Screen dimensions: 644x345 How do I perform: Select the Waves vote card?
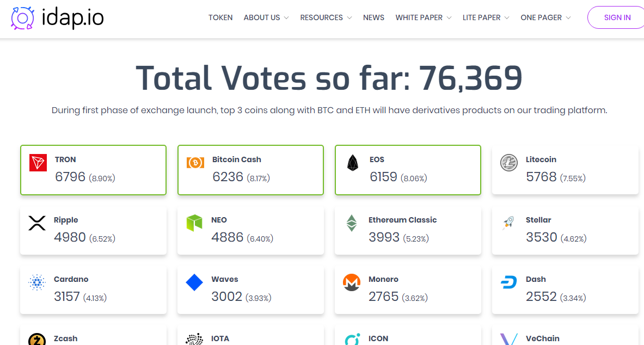[250, 289]
